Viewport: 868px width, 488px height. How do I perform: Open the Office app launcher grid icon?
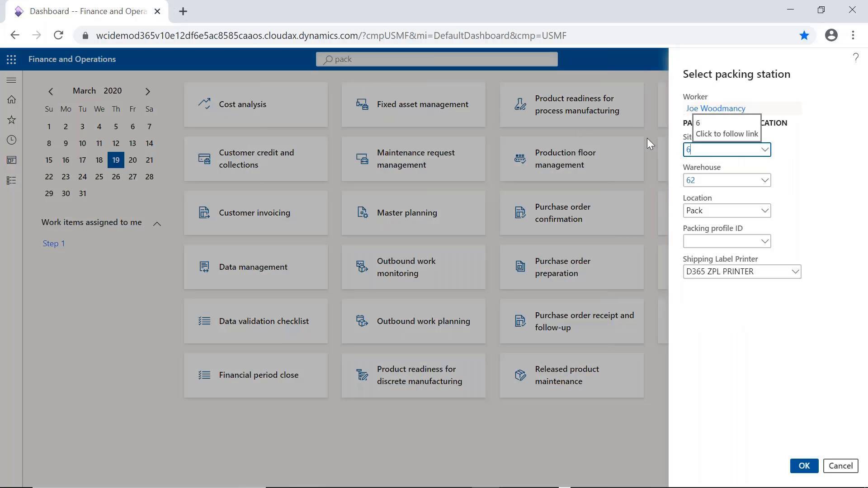(11, 59)
